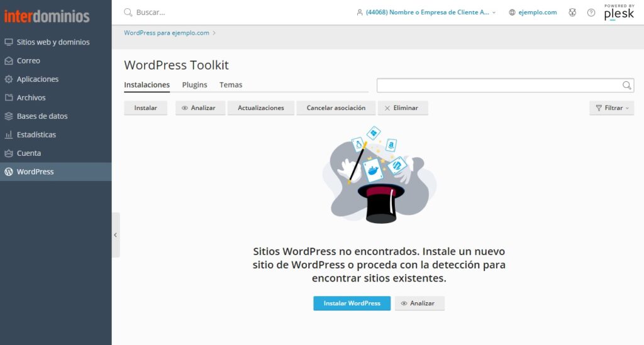Screen dimensions: 644x345
Task: Switch to the Plugins tab
Action: click(x=195, y=84)
